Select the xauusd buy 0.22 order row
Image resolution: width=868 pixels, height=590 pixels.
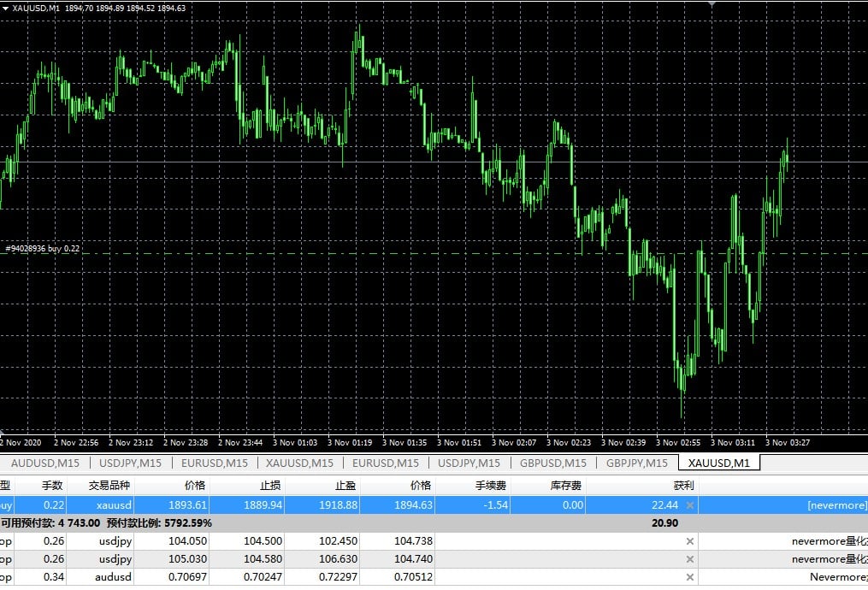tap(434, 504)
